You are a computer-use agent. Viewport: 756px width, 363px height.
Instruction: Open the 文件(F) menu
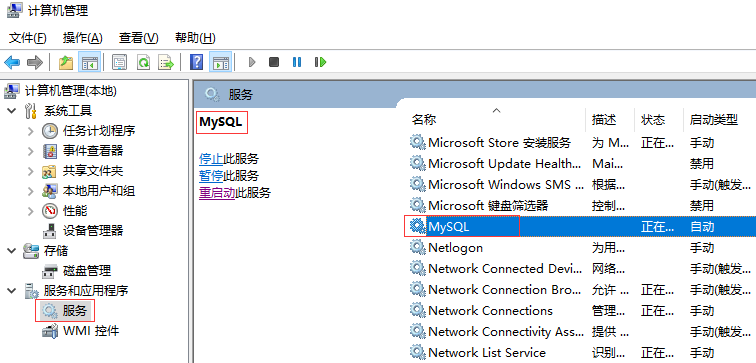coord(27,38)
